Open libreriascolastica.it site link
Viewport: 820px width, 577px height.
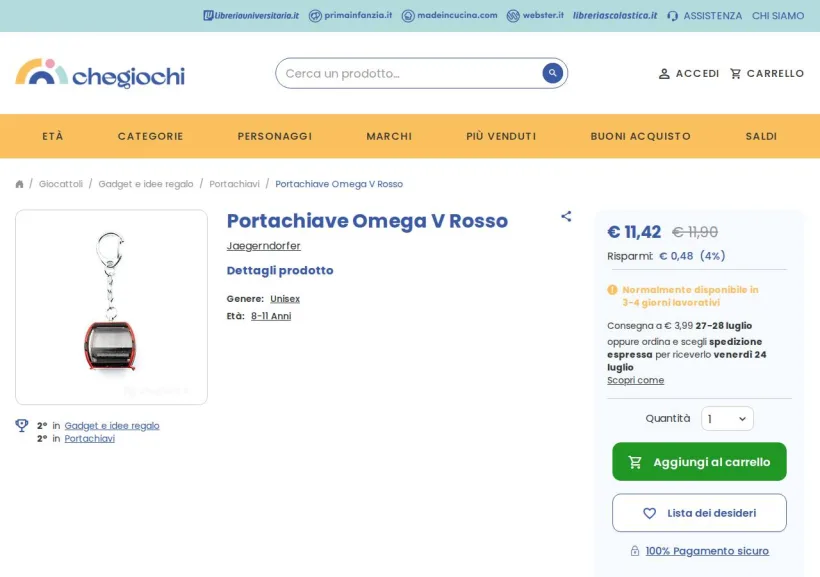coord(615,16)
